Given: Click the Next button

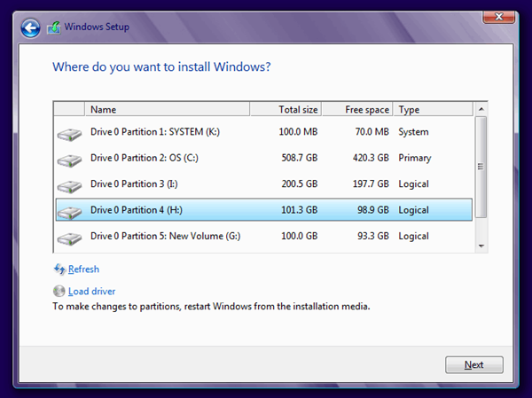Looking at the screenshot, I should click(x=474, y=364).
